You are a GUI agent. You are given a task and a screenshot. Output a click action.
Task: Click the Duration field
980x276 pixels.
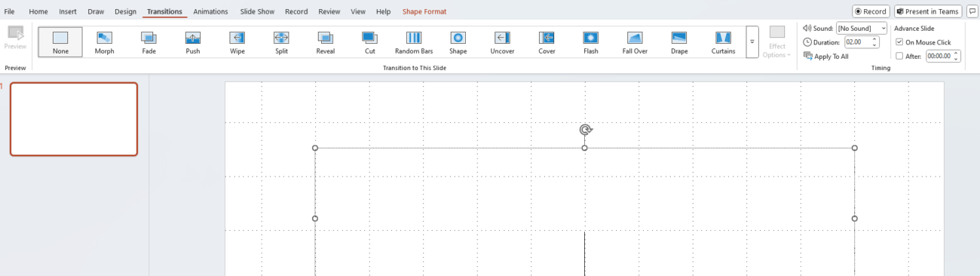pyautogui.click(x=857, y=42)
